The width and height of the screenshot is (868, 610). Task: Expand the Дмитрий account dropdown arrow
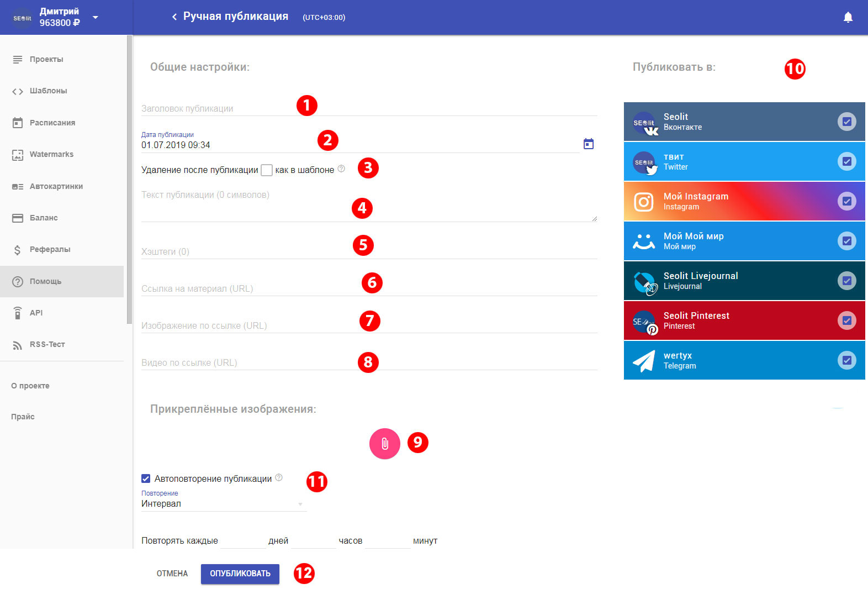(96, 18)
